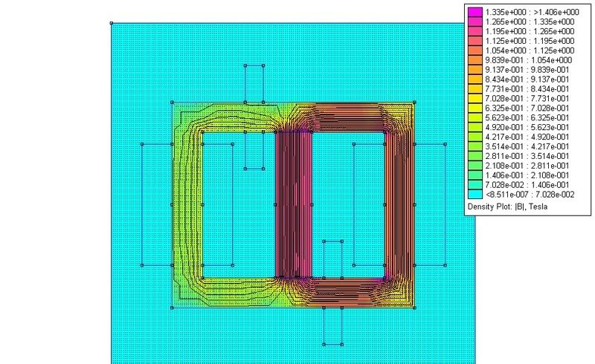Click legend text '1.125e+000 : 1.195e+000'

(x=530, y=41)
